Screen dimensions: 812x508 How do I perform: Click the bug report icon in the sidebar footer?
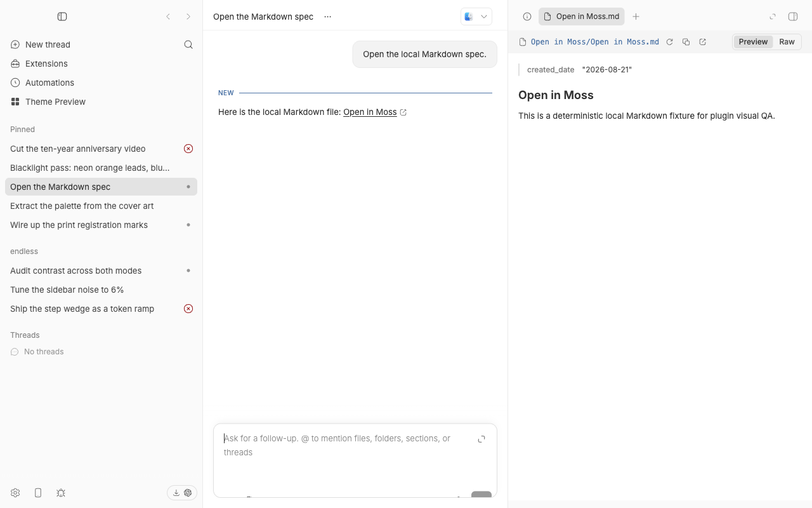[61, 493]
